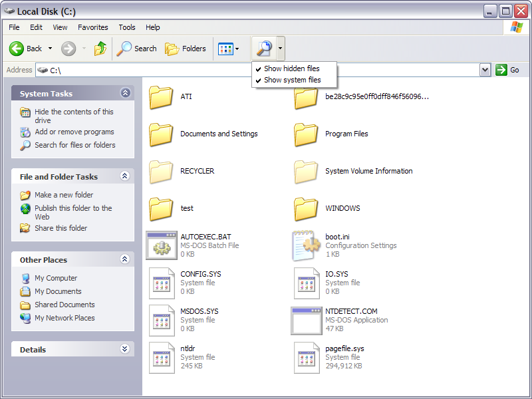532x399 pixels.
Task: Click the Views toolbar icon
Action: [x=225, y=49]
